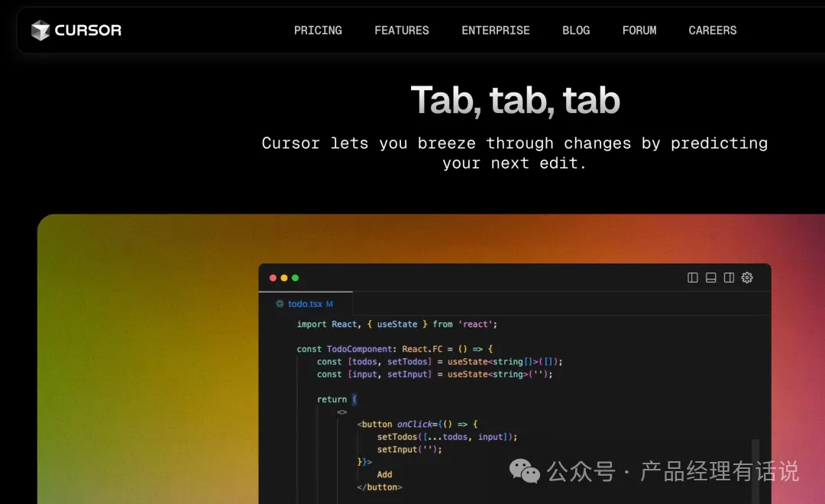Screen dimensions: 825x504
Task: Click the 'Add' text in code
Action: tap(384, 474)
